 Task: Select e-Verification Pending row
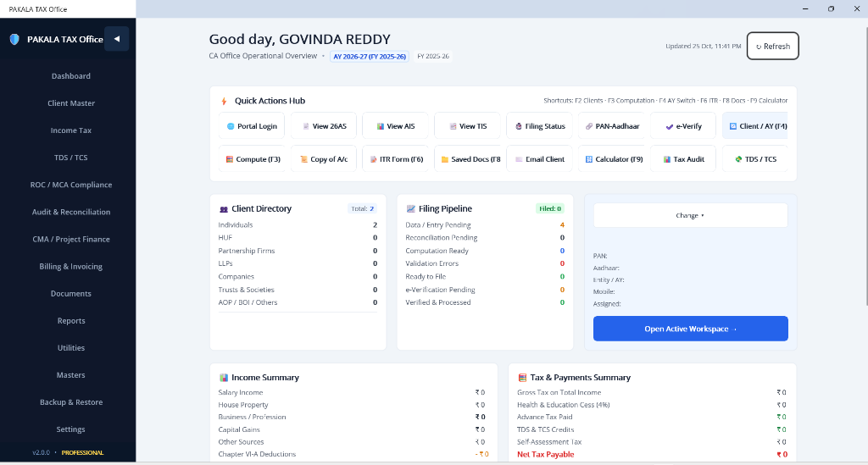485,290
